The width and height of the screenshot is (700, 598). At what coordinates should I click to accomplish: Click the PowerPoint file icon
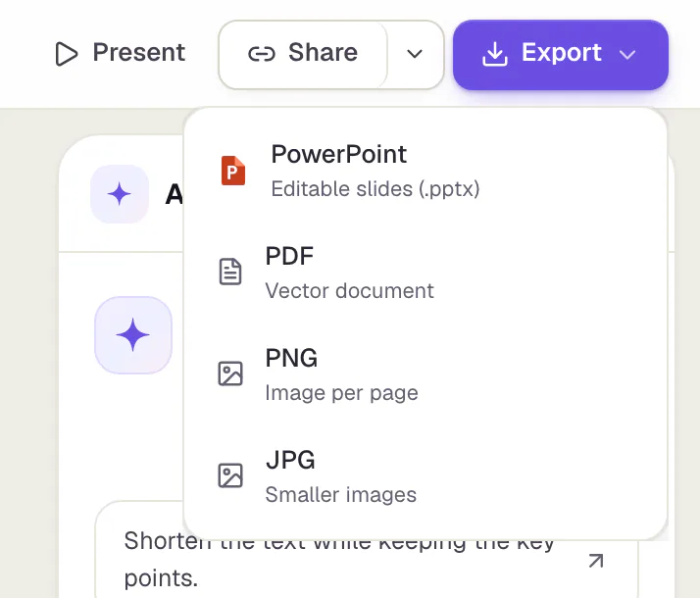point(233,171)
